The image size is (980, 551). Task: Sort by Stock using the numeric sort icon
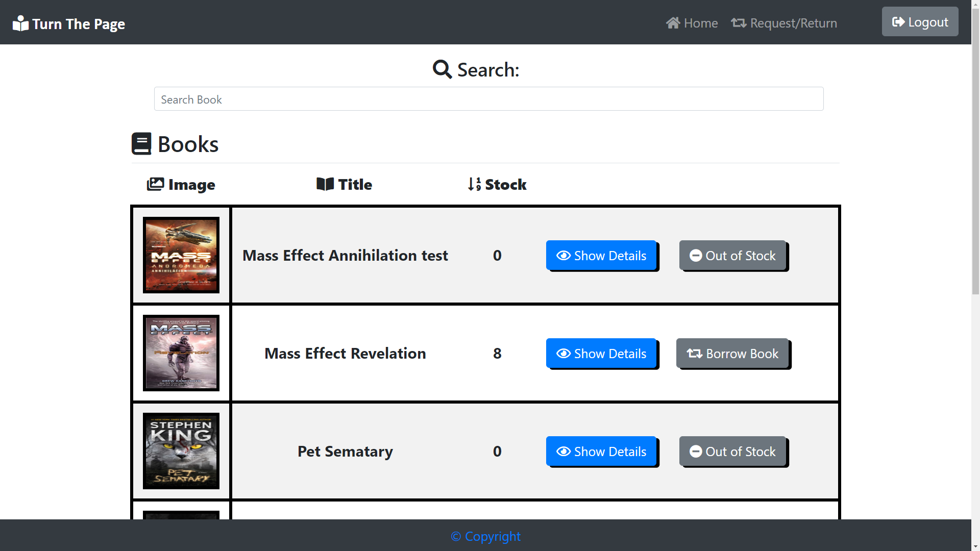(x=474, y=184)
